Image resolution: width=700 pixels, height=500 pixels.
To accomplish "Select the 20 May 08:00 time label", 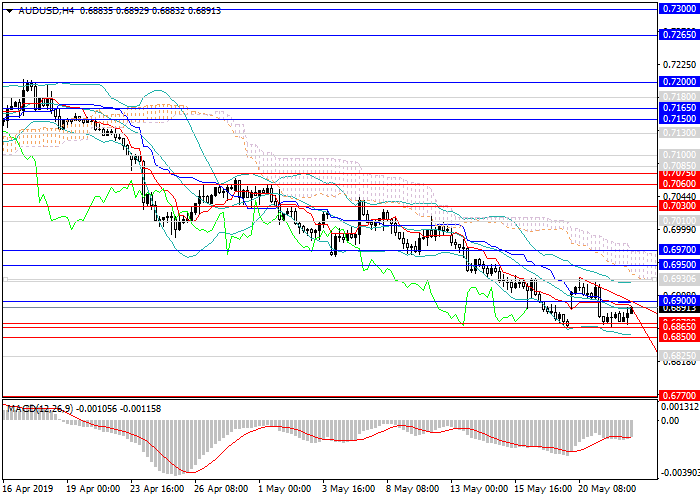I will click(607, 490).
